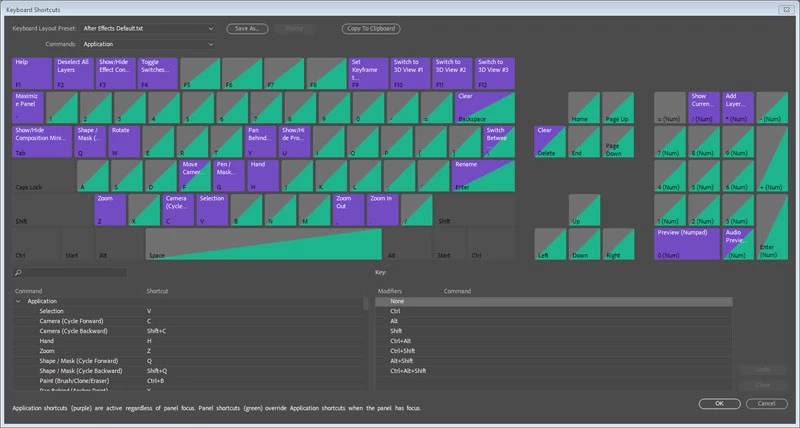Select the Page Up key
Screen dimensions: 800x428
tap(618, 108)
